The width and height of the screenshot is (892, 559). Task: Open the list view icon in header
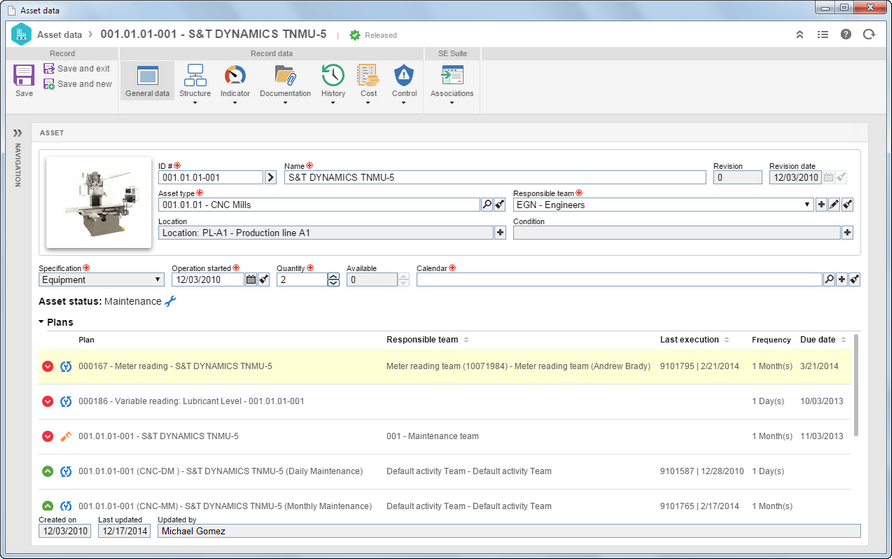823,35
